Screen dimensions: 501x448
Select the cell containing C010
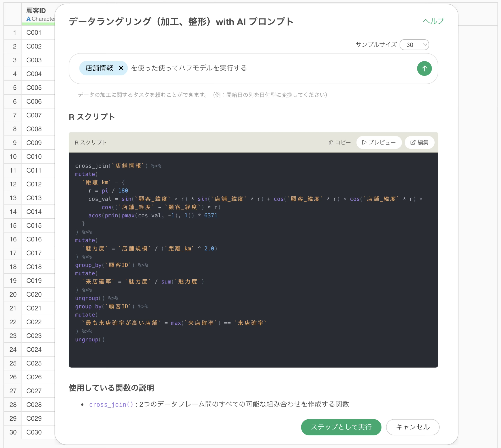(34, 157)
